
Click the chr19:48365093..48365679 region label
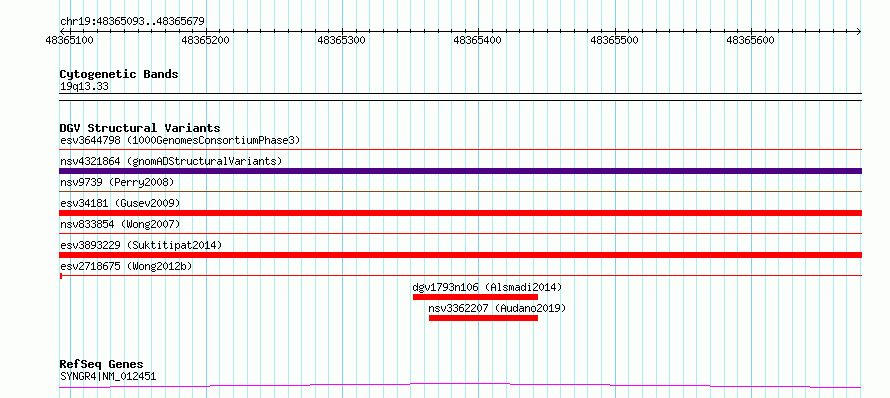pos(132,22)
